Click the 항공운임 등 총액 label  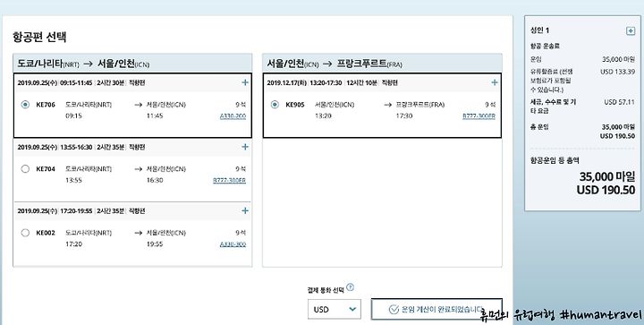(x=555, y=160)
